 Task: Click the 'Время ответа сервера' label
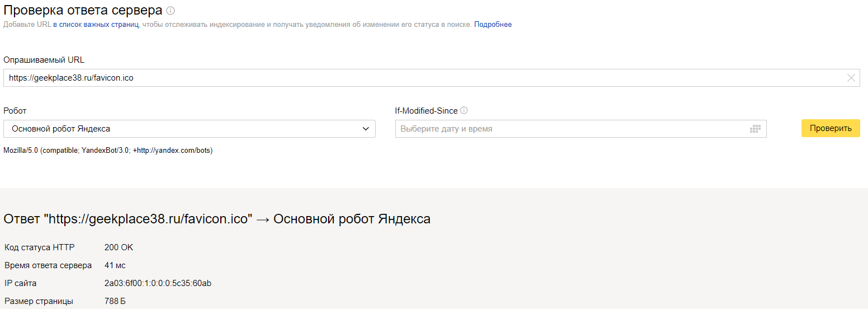tap(48, 265)
